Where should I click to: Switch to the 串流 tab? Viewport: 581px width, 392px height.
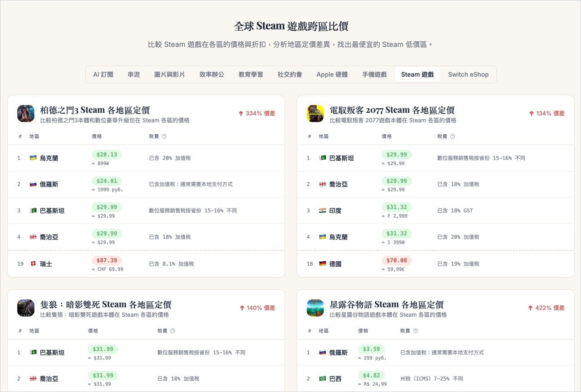pyautogui.click(x=134, y=74)
